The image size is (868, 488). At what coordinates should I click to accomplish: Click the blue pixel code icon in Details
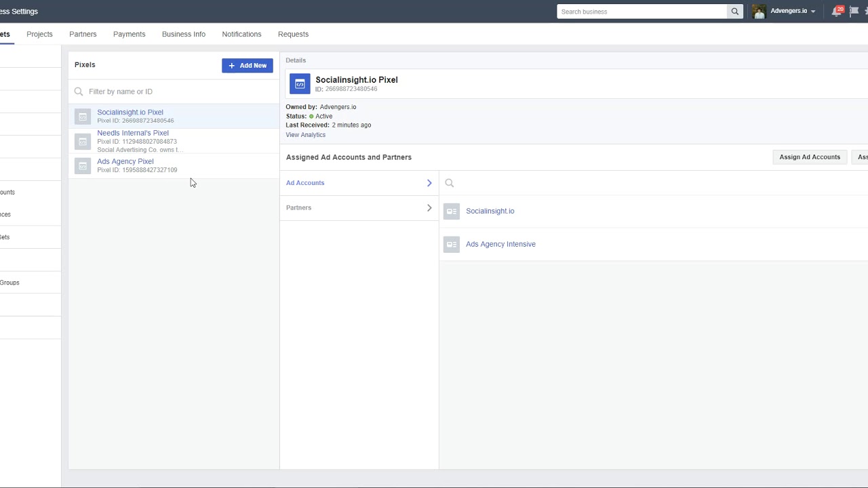coord(300,84)
